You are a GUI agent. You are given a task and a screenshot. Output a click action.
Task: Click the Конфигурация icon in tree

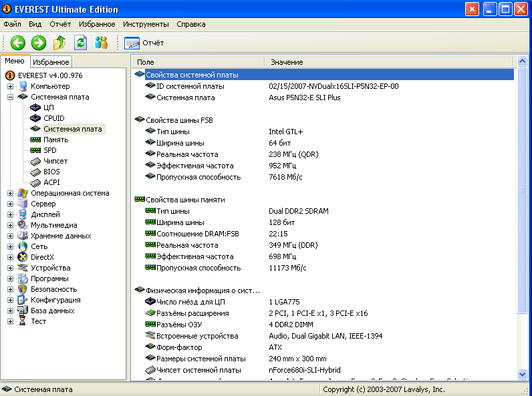click(23, 300)
